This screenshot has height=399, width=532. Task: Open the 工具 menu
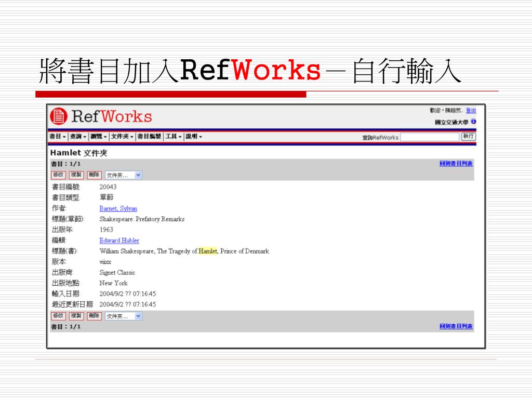tap(174, 137)
